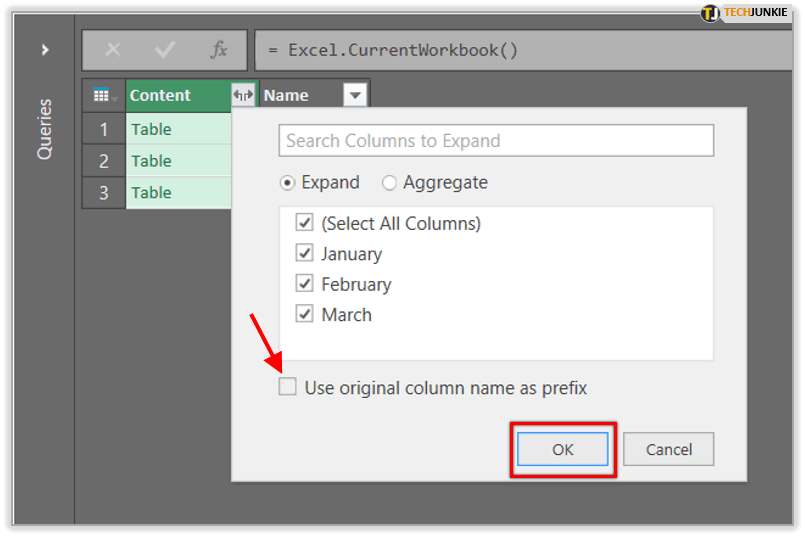Expand the Queries pane with chevron
Viewport: 805px width, 537px height.
(45, 49)
